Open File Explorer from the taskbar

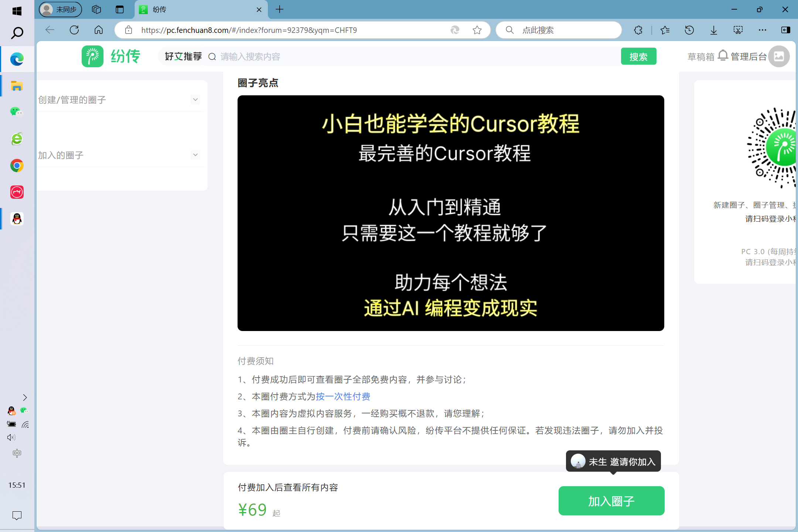point(17,86)
